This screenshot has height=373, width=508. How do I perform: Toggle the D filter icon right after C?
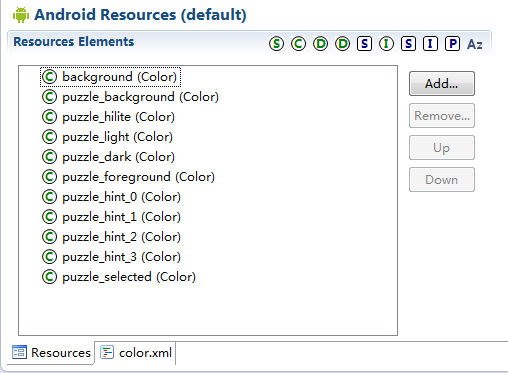pyautogui.click(x=320, y=44)
